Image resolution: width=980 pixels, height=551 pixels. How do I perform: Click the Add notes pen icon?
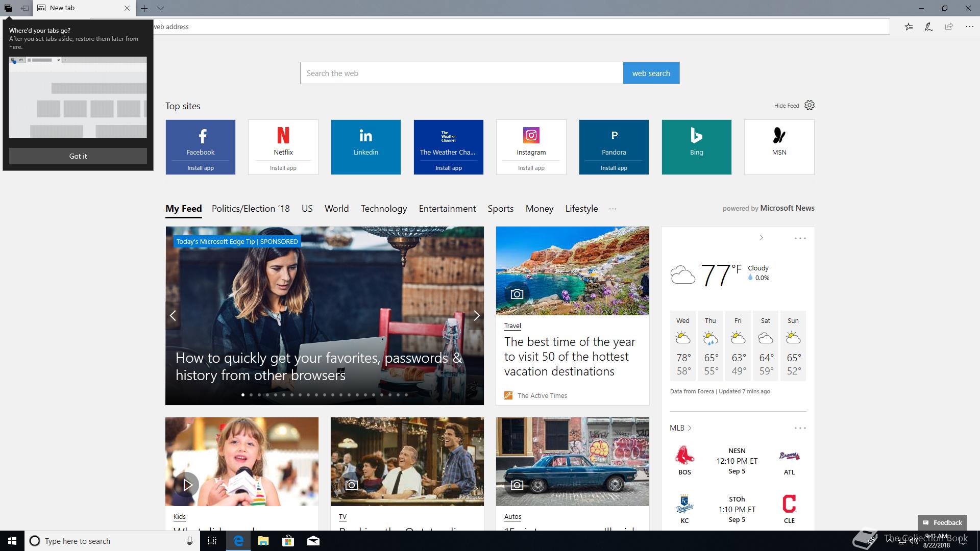tap(929, 27)
